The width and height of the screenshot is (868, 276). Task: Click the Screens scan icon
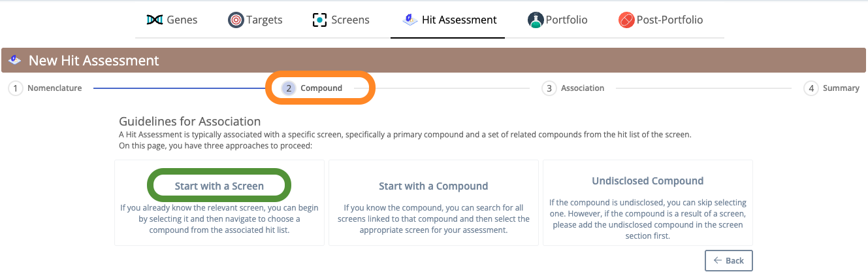(320, 20)
